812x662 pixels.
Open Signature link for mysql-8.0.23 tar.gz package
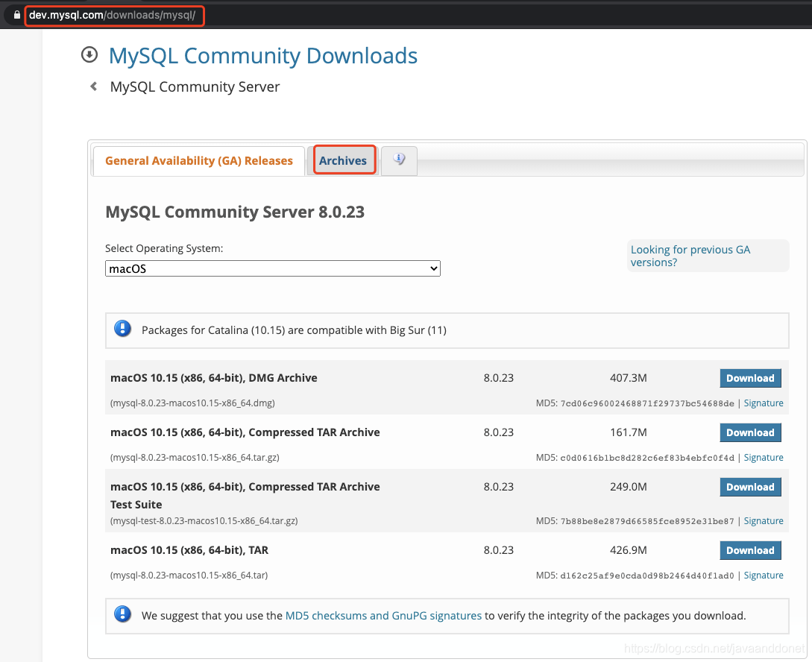[764, 458]
